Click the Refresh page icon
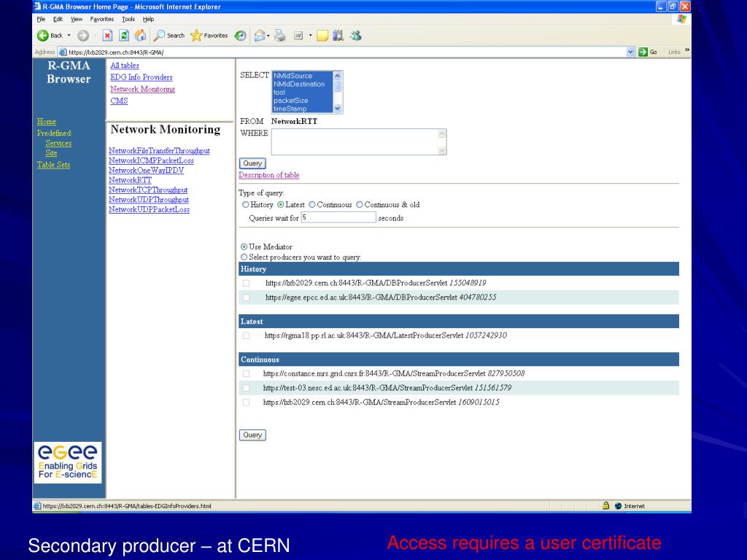 click(x=124, y=36)
